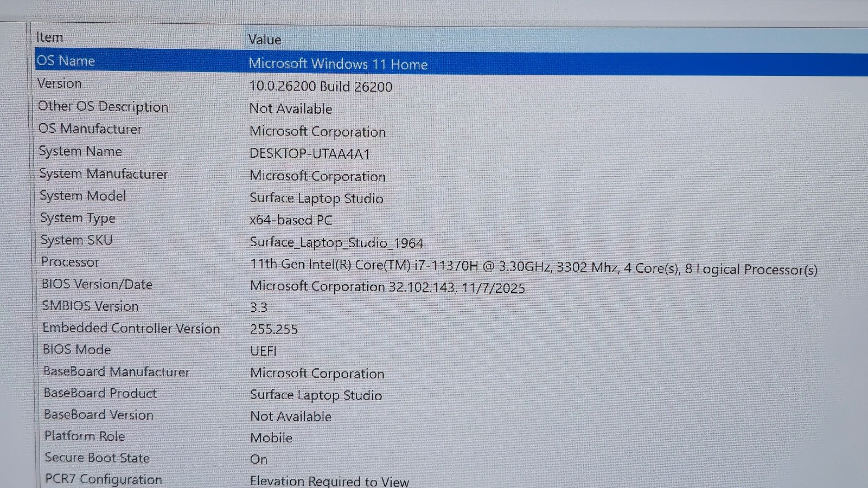Select the BaseBoard Product row
Screen dimensions: 868x488
pos(100,393)
